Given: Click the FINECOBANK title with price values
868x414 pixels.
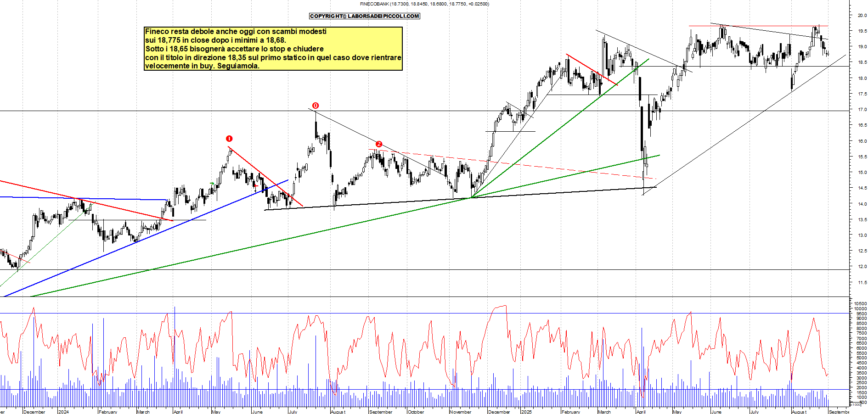Looking at the screenshot, I should point(424,4).
